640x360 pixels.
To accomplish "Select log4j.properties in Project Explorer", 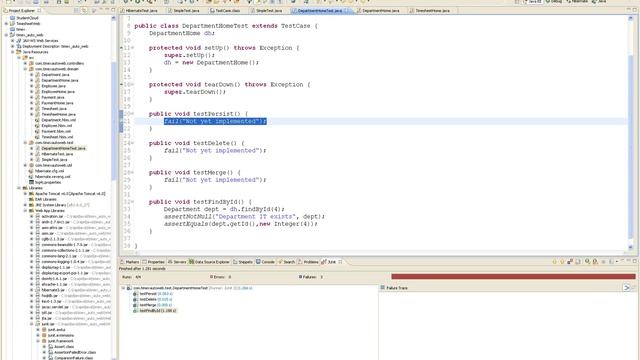I will click(x=45, y=182).
